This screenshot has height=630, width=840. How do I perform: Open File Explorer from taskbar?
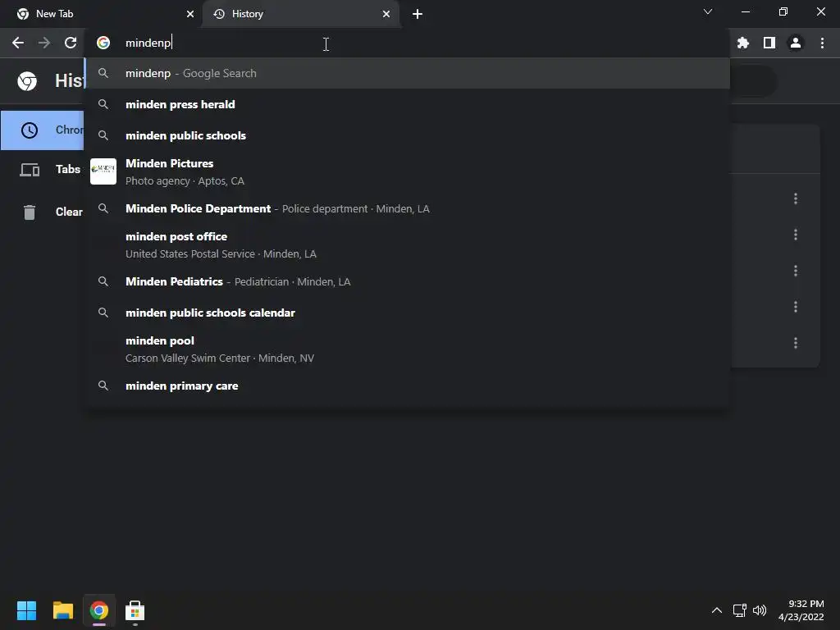click(62, 610)
